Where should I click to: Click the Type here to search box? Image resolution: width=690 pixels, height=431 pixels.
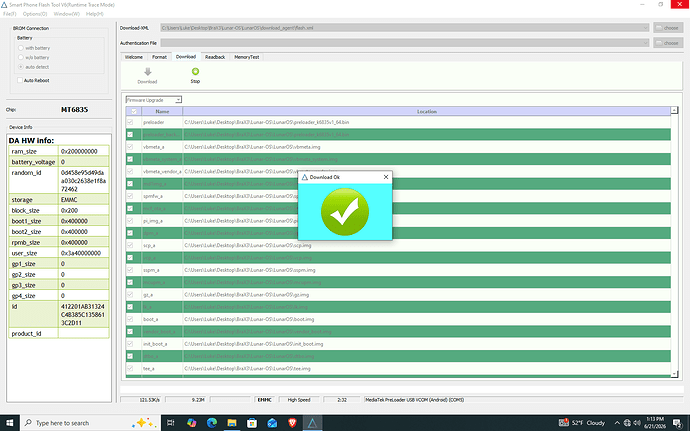point(90,423)
